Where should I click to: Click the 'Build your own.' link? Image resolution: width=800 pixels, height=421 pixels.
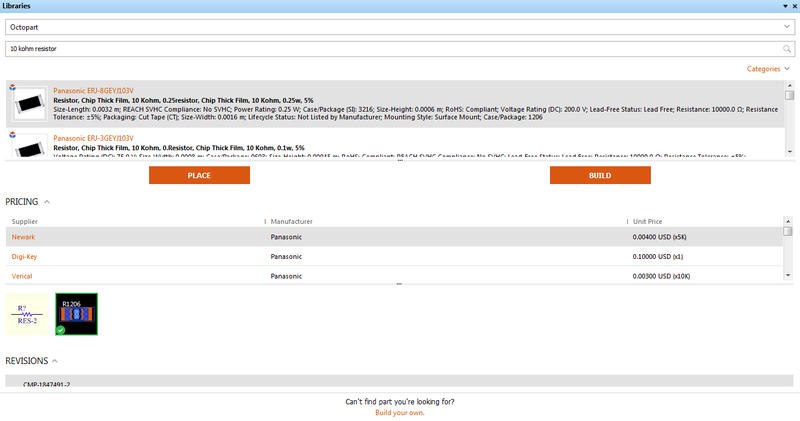coord(399,412)
